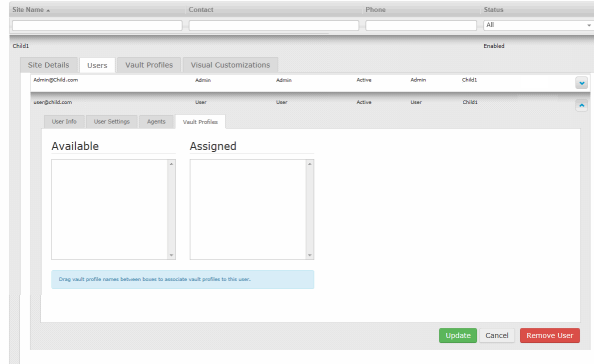Open the User Settings tab

(x=112, y=122)
